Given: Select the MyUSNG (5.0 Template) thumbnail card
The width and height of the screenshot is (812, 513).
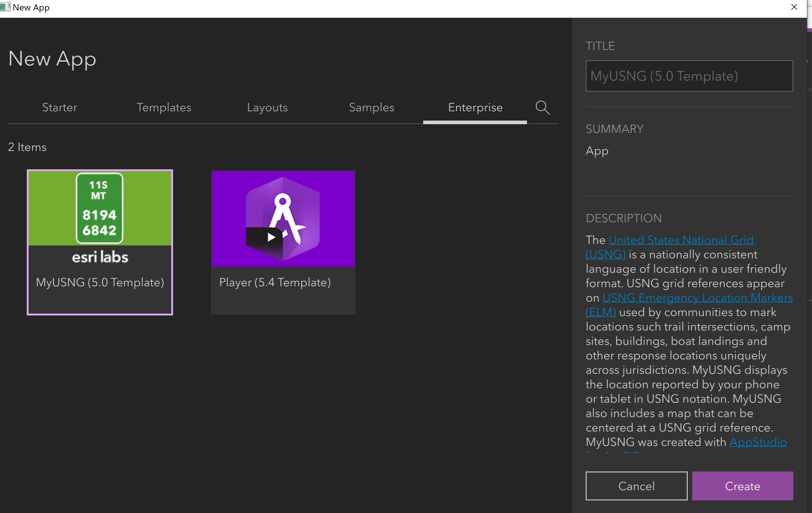Looking at the screenshot, I should tap(100, 242).
